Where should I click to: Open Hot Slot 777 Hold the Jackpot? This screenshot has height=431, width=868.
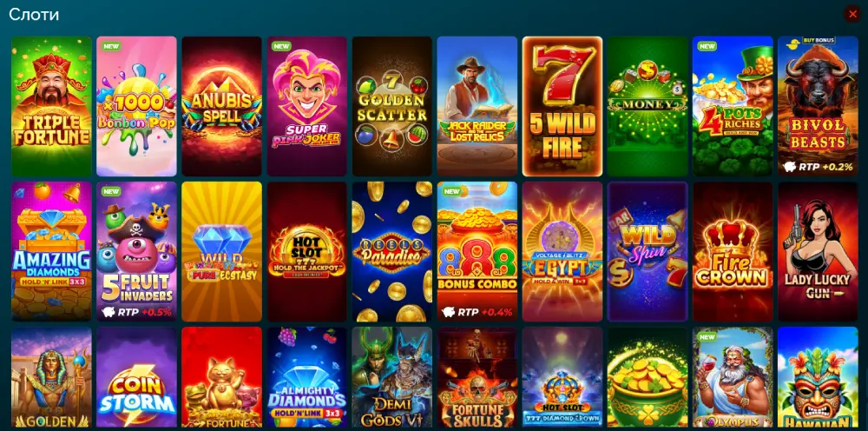pos(307,251)
